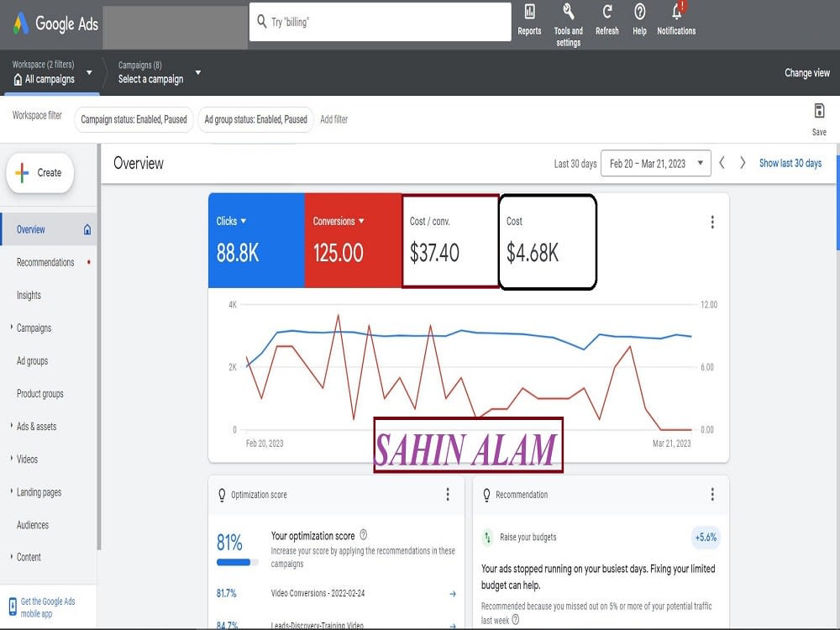Click the 81.7% campaign score

point(227,593)
